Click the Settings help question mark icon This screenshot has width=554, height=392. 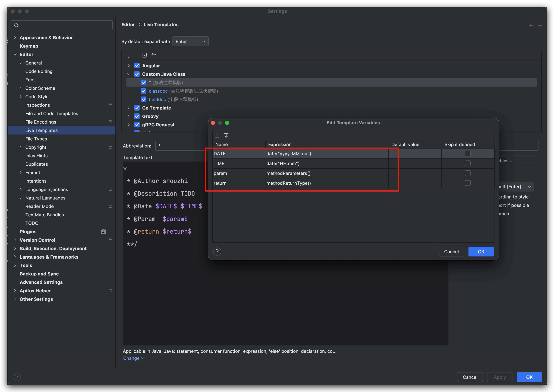click(17, 377)
